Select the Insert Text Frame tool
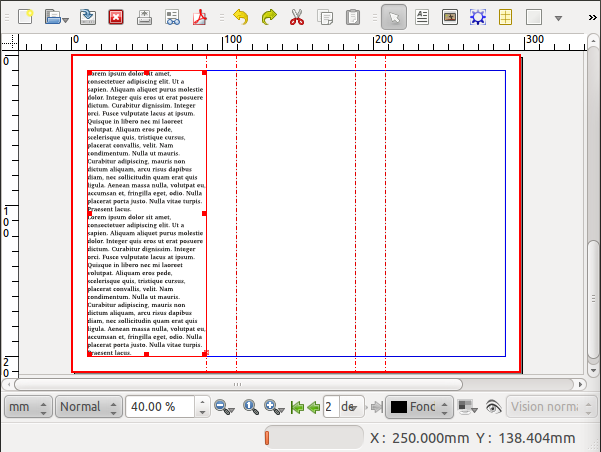 (x=423, y=17)
